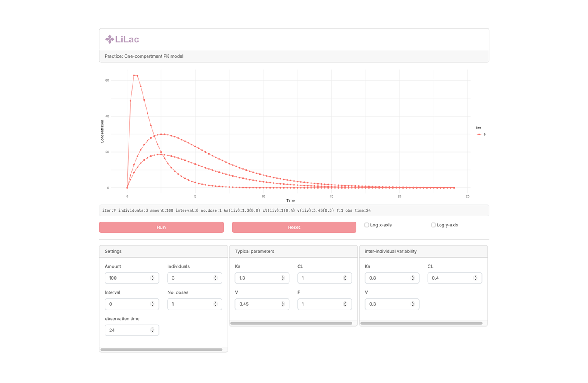
Task: Click the typical Ka stepper arrows
Action: coord(283,278)
